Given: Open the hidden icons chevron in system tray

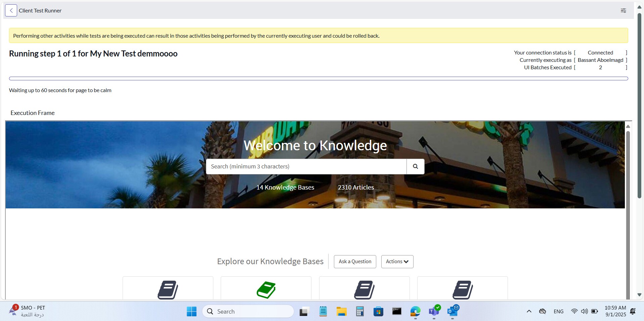Looking at the screenshot, I should [529, 311].
